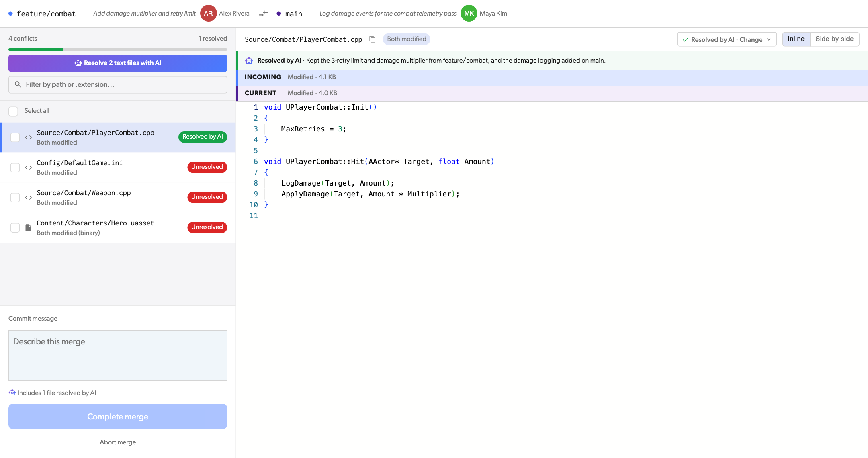This screenshot has height=458, width=868.
Task: Click the AR avatar of Alex Rivera
Action: (208, 13)
